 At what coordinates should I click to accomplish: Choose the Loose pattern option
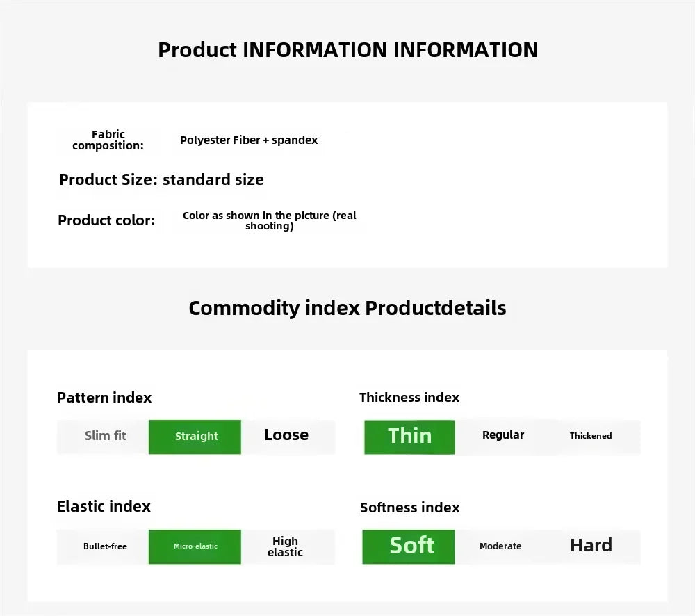[286, 435]
